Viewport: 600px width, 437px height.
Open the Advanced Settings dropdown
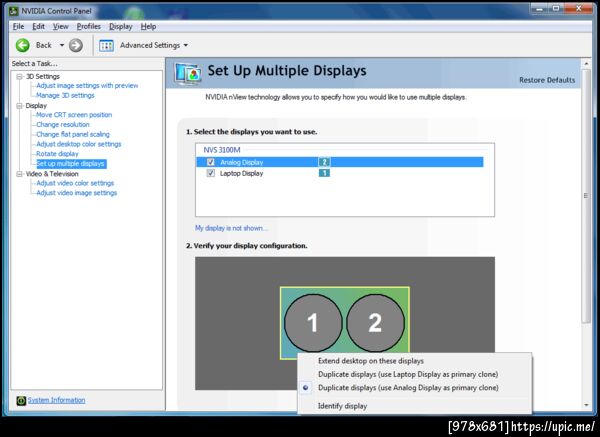186,45
